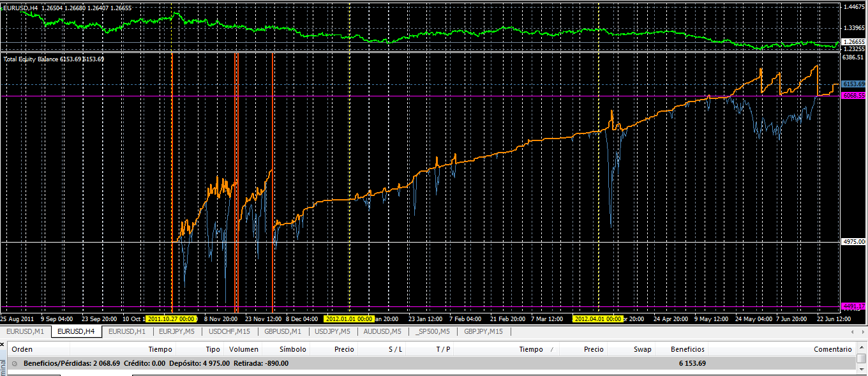Screen dimensions: 868x376
Task: Sort by the first Tiempo column header
Action: tap(123, 349)
